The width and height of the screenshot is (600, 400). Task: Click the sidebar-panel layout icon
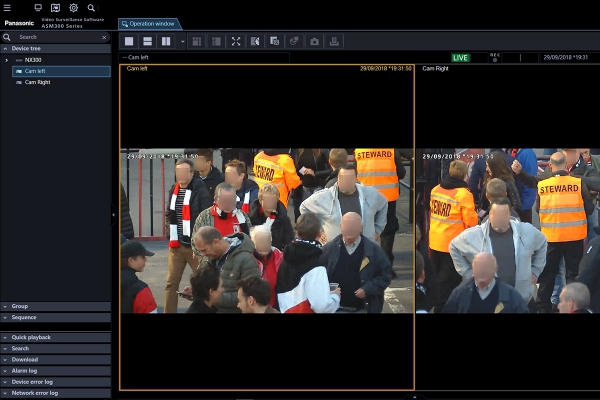[217, 41]
